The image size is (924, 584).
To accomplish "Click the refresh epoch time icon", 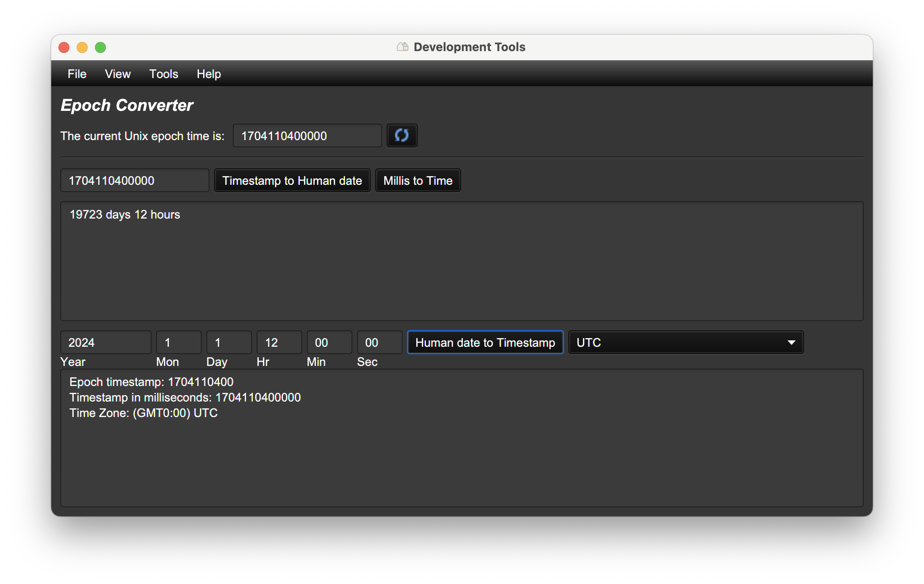I will 402,136.
